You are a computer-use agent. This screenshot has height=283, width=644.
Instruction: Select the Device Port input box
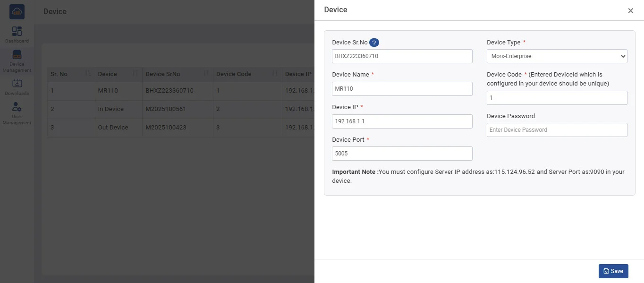point(402,154)
